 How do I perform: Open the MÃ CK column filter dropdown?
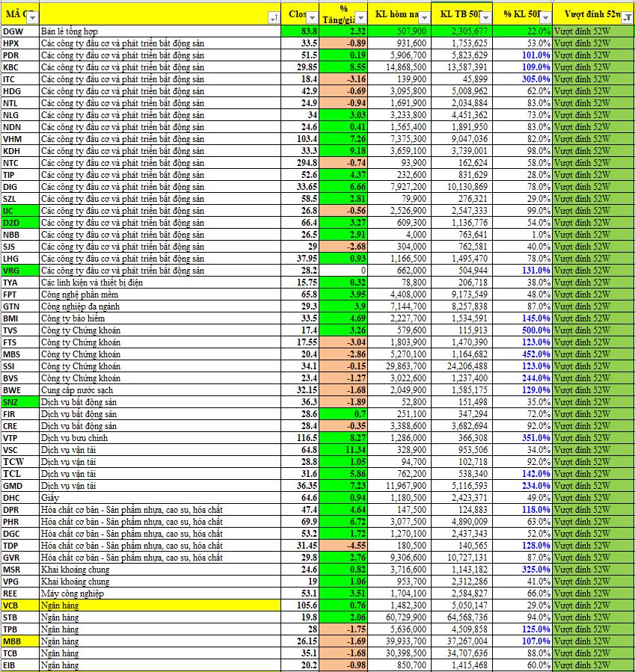[x=32, y=16]
